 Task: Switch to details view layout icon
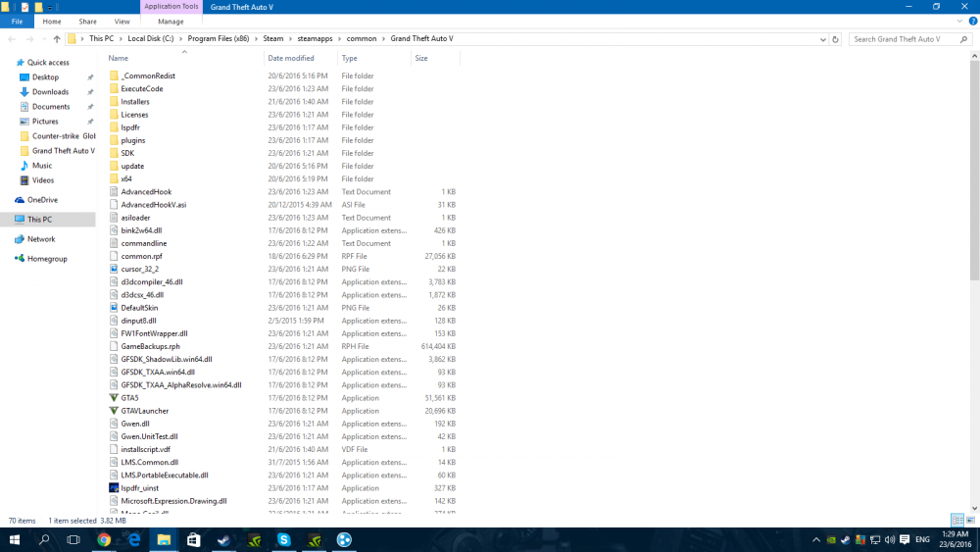(956, 520)
